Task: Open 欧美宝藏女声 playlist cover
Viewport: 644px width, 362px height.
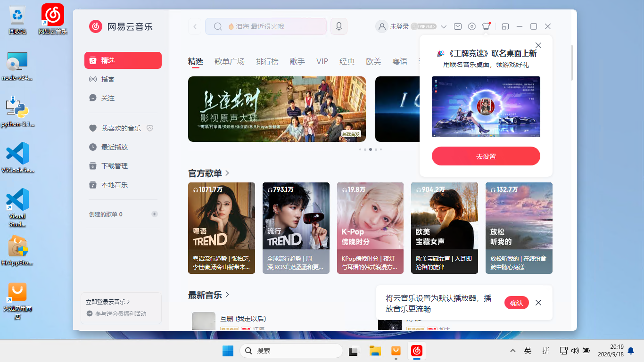Action: (x=445, y=228)
